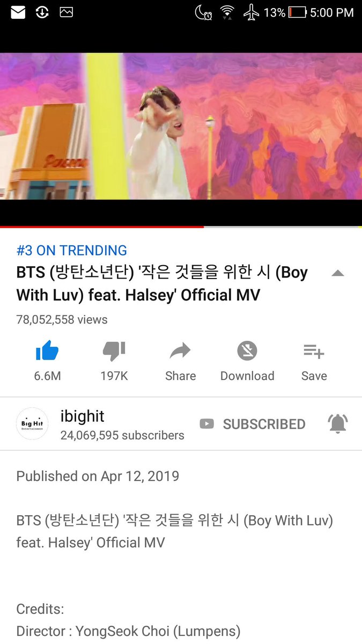The width and height of the screenshot is (362, 644).
Task: Tap the 6.6M likes count
Action: 47,376
